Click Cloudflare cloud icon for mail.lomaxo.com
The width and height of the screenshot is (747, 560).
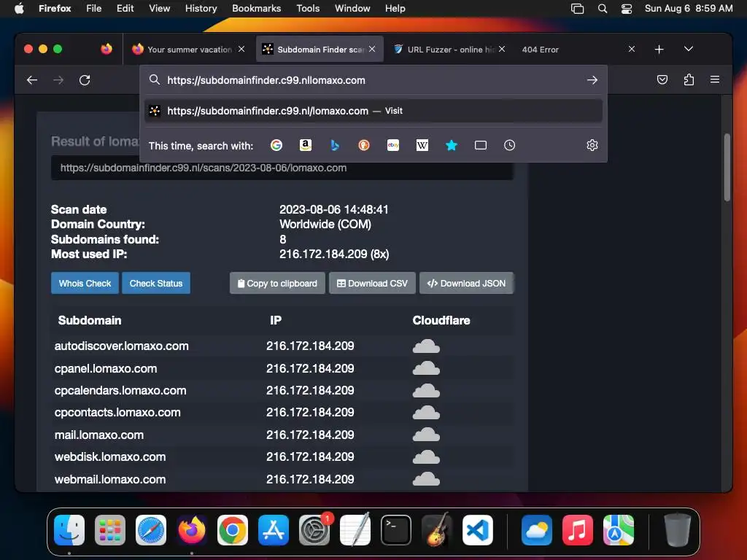(426, 435)
